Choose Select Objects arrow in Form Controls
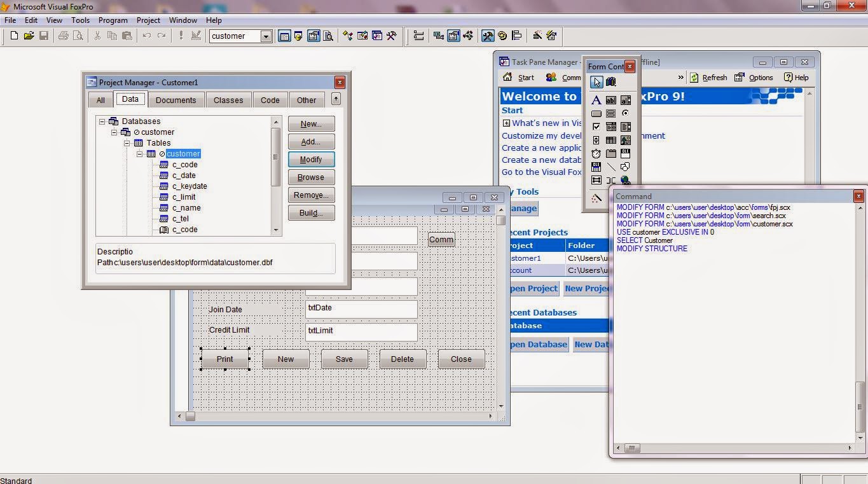The height and width of the screenshot is (484, 868). tap(596, 82)
